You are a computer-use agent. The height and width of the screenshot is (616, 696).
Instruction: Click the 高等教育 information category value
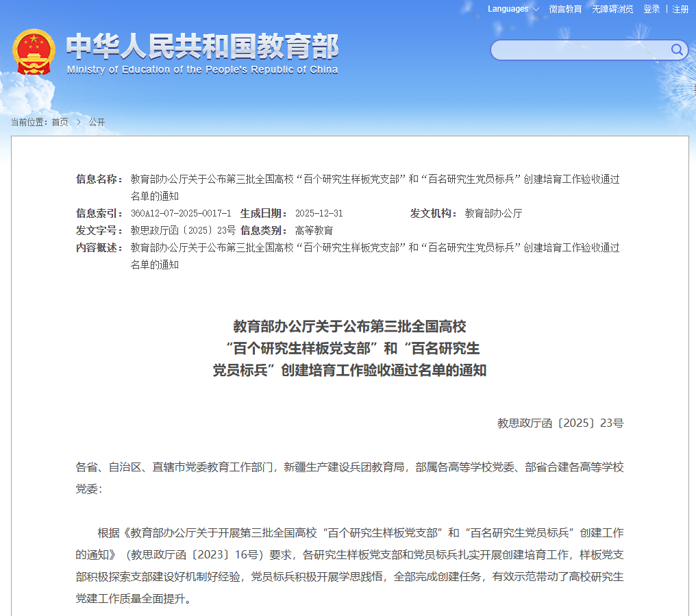pos(314,230)
